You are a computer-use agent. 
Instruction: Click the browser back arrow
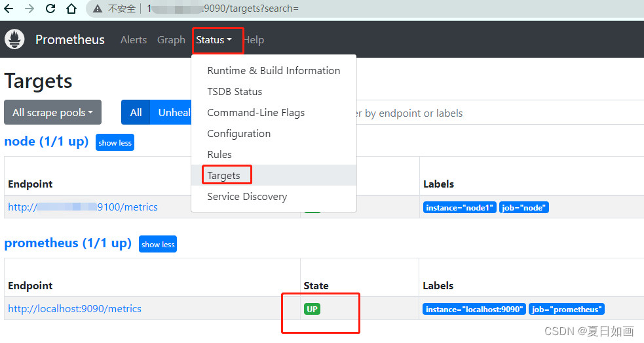9,9
